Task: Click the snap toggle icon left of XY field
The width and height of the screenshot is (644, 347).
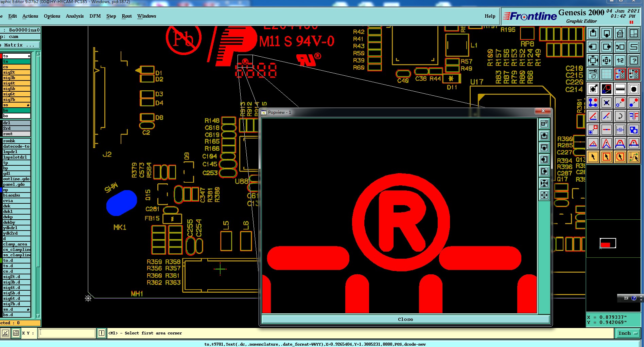Action: click(x=5, y=333)
